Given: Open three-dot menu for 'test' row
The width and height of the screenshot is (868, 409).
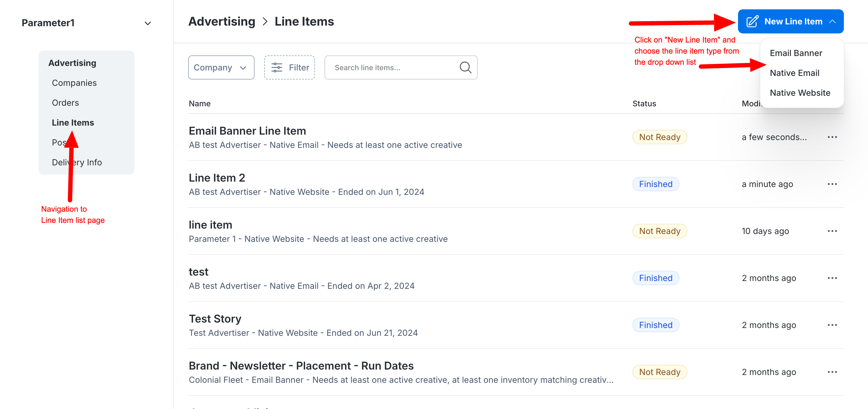Looking at the screenshot, I should [832, 278].
